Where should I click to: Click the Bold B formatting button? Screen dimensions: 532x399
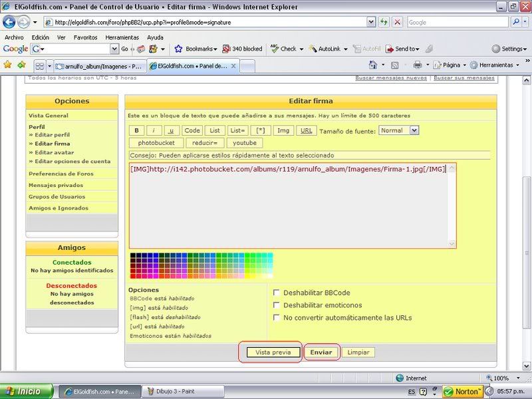(136, 130)
